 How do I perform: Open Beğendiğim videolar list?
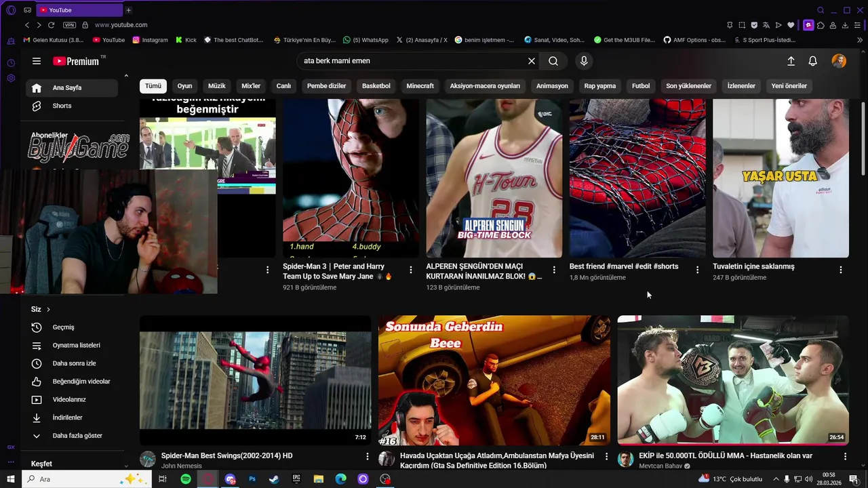click(72, 382)
